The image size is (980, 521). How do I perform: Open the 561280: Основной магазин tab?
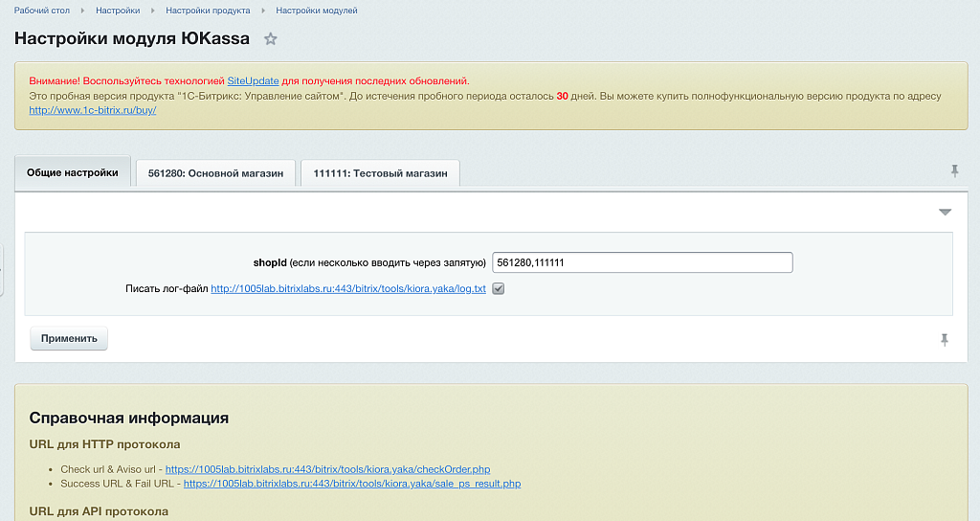[215, 173]
